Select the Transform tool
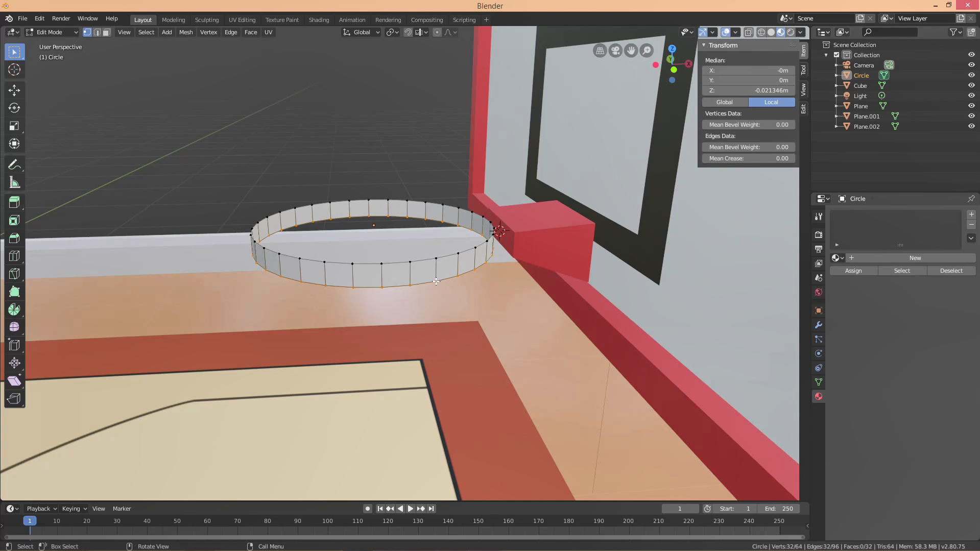This screenshot has height=551, width=980. tap(14, 144)
